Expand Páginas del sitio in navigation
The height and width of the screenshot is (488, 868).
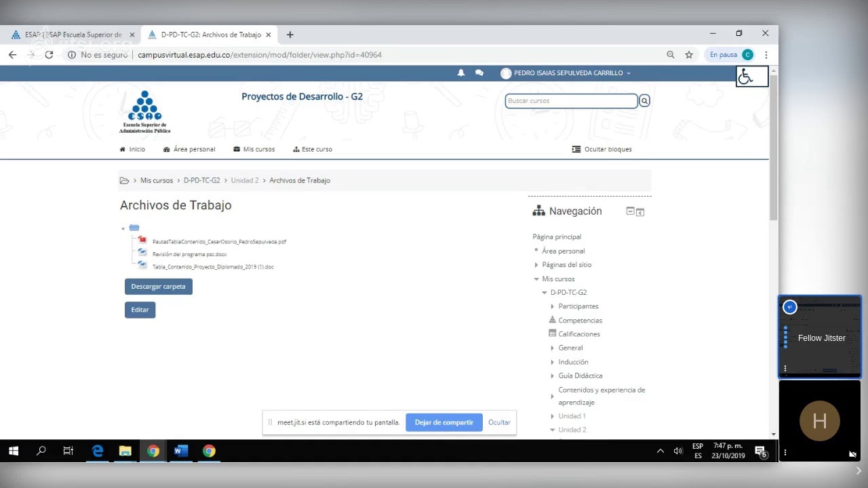(536, 265)
